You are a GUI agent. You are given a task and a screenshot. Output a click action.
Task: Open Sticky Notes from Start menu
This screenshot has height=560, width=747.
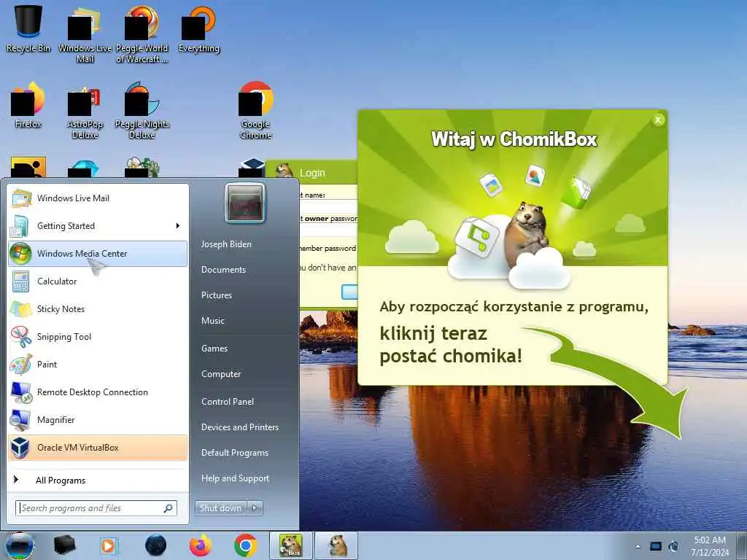point(98,308)
